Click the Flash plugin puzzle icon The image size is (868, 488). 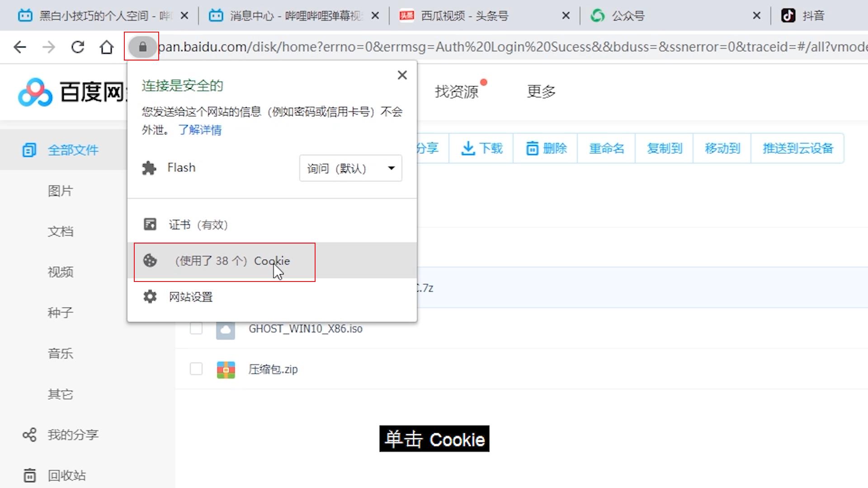(149, 168)
